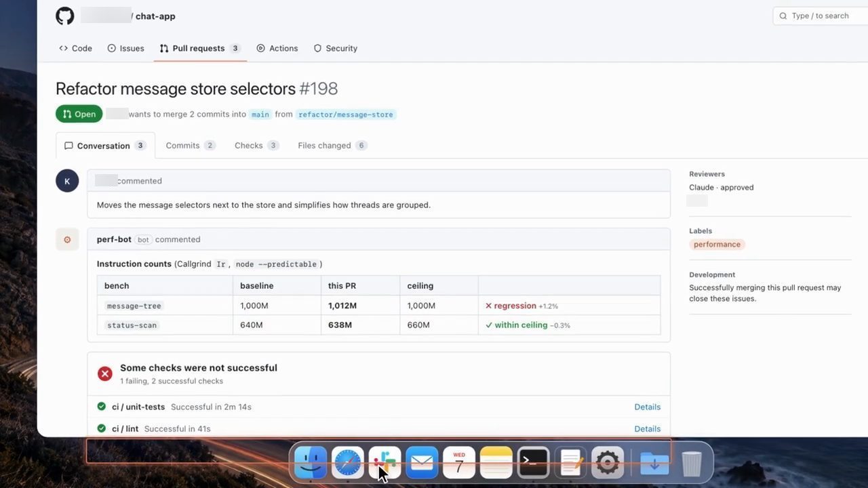Open the chat-app repository link
868x488 pixels.
[x=155, y=16]
